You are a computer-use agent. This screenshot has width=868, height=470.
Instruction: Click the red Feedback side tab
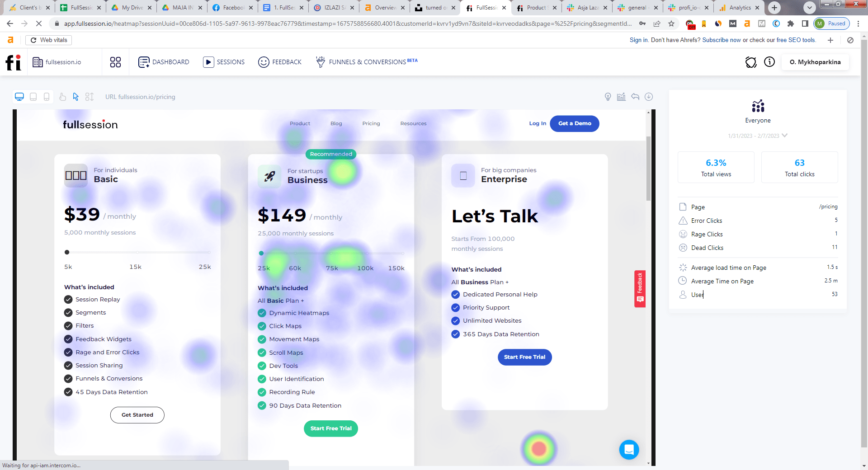pos(640,289)
